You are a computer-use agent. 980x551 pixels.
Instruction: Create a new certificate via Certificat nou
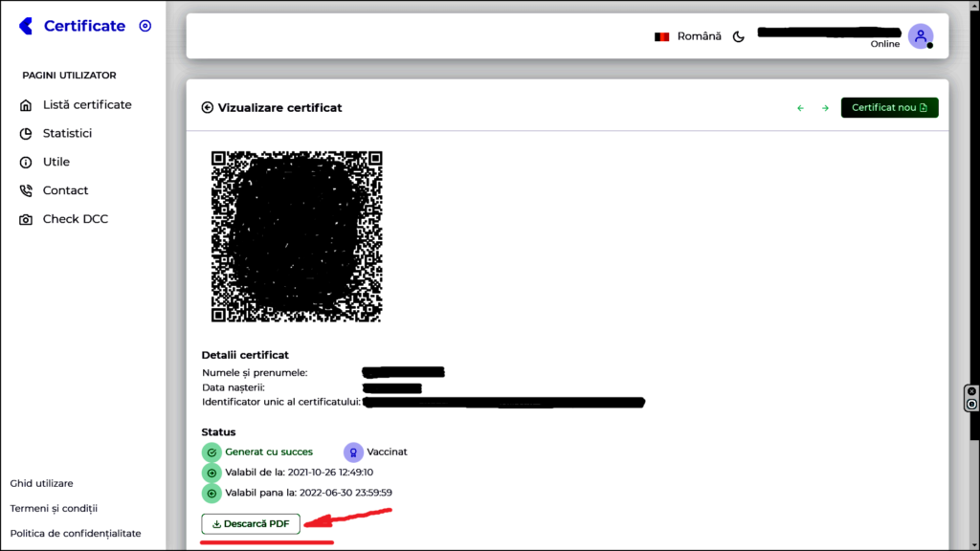[x=889, y=107]
